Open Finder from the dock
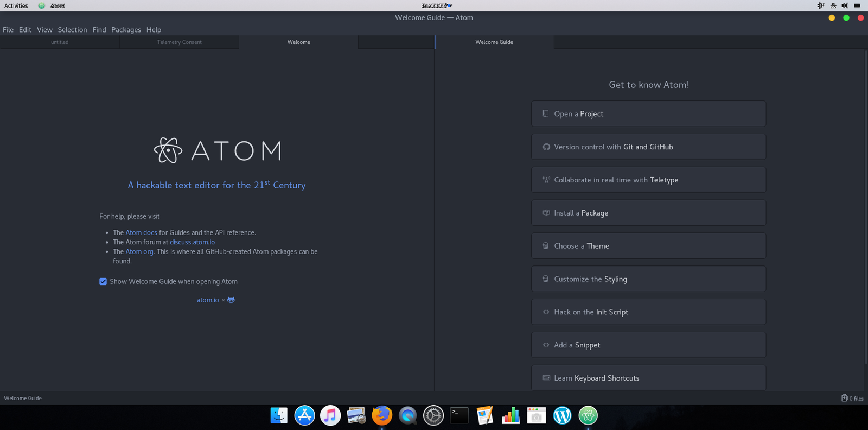Image resolution: width=868 pixels, height=430 pixels. click(x=279, y=415)
